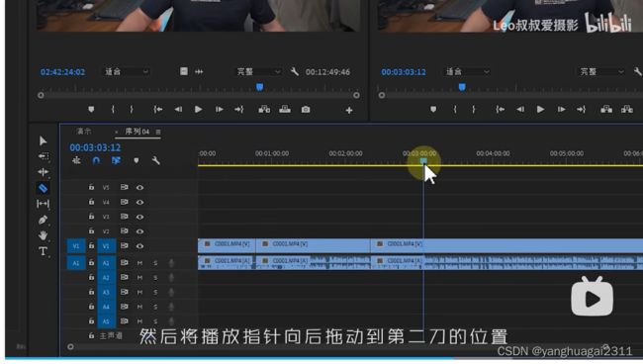Toggle Linked Selection in timeline

pos(116,160)
